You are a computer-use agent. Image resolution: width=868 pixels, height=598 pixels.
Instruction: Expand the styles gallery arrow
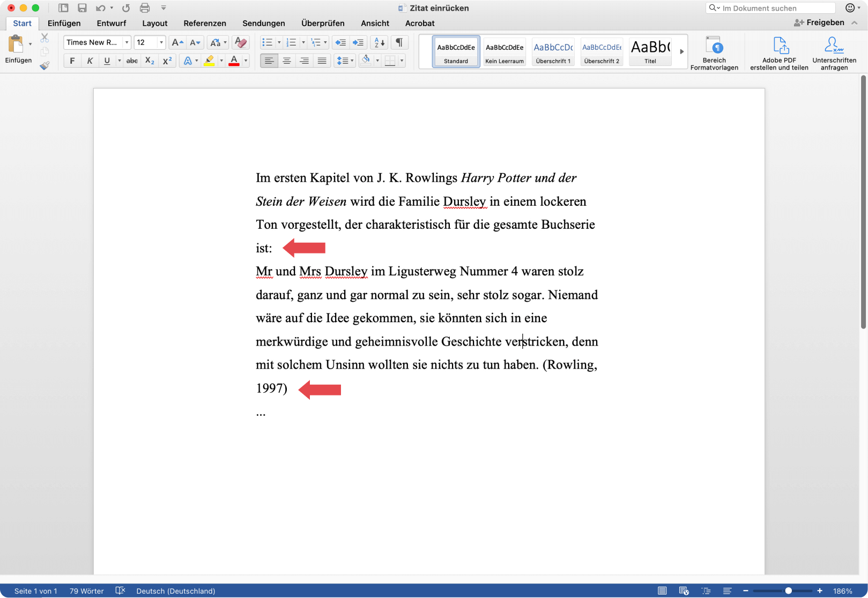[x=682, y=51]
